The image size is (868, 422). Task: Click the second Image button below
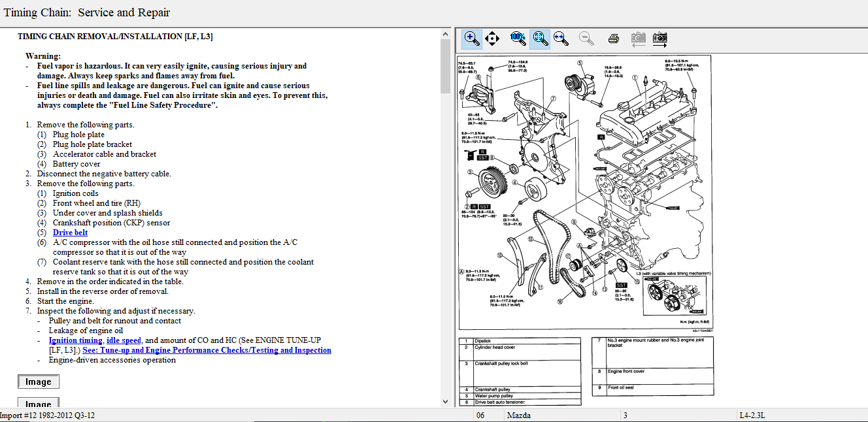(38, 404)
